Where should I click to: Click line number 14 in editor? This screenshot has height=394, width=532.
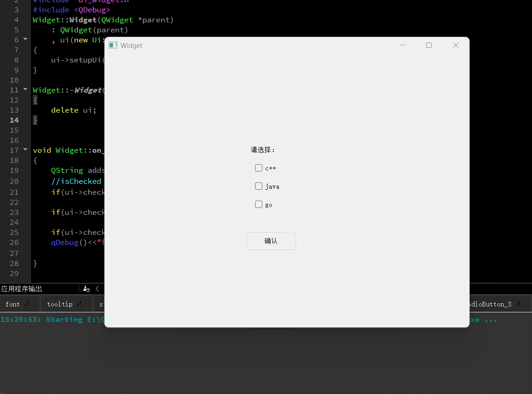point(14,120)
